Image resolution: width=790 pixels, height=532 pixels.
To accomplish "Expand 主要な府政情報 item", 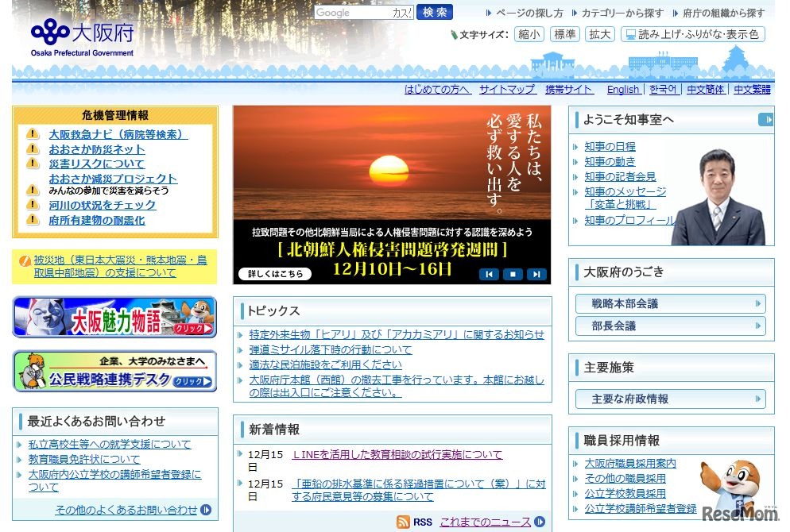I will (671, 399).
